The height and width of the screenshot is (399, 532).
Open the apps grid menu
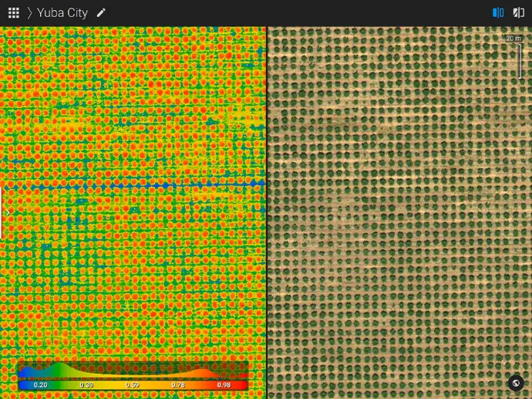14,13
